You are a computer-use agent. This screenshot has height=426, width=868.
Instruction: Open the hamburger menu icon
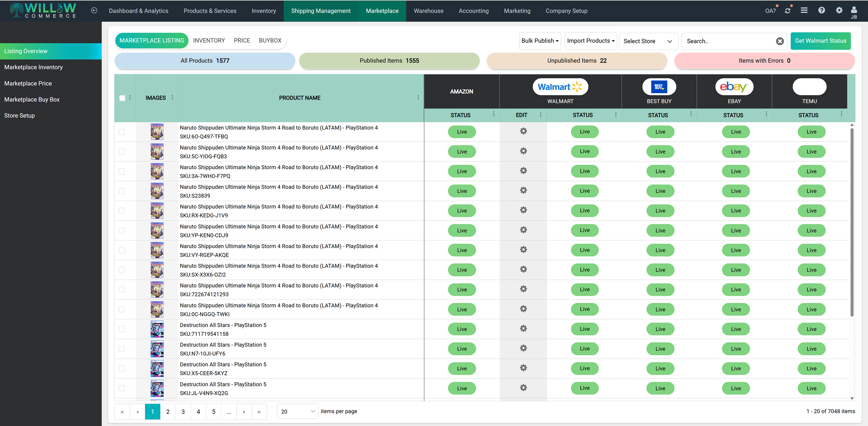pyautogui.click(x=804, y=10)
